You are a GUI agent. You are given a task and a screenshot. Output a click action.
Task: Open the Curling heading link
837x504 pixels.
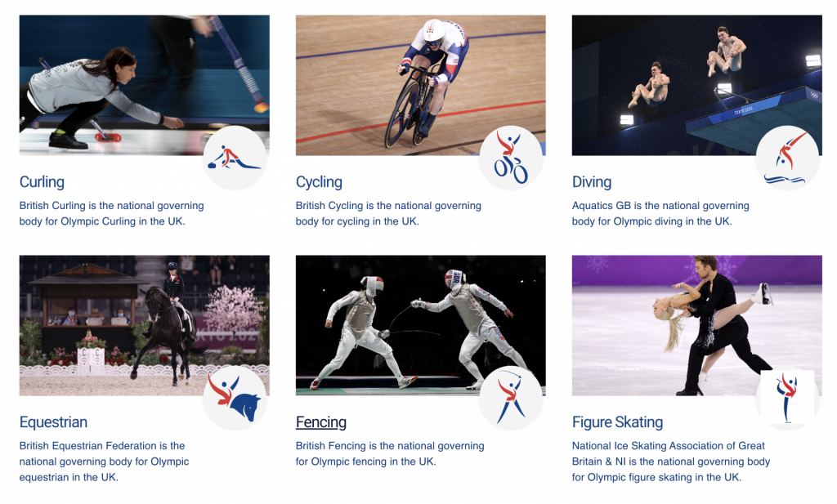coord(42,182)
